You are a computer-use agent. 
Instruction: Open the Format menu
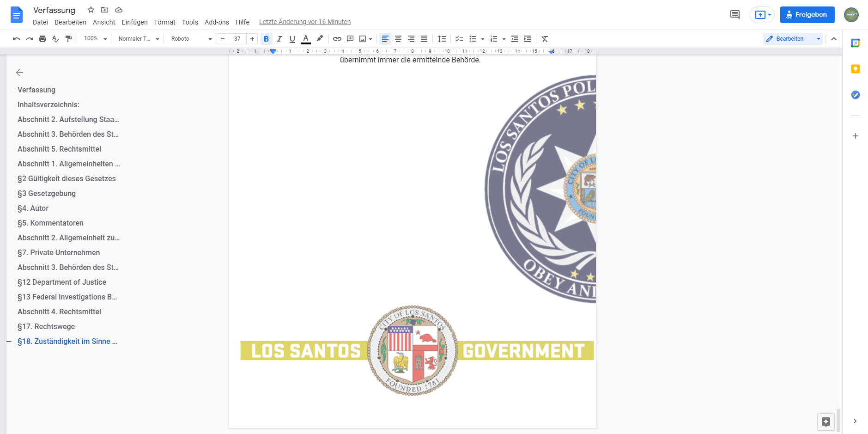tap(164, 22)
